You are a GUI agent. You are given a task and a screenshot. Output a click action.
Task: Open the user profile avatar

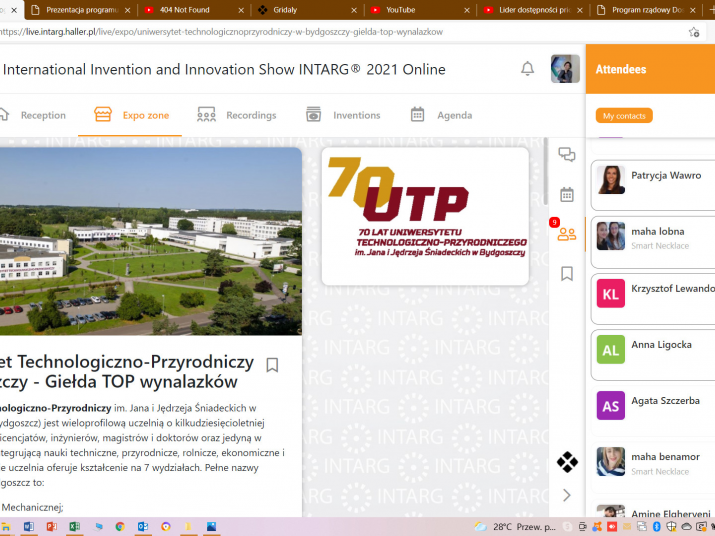[565, 69]
